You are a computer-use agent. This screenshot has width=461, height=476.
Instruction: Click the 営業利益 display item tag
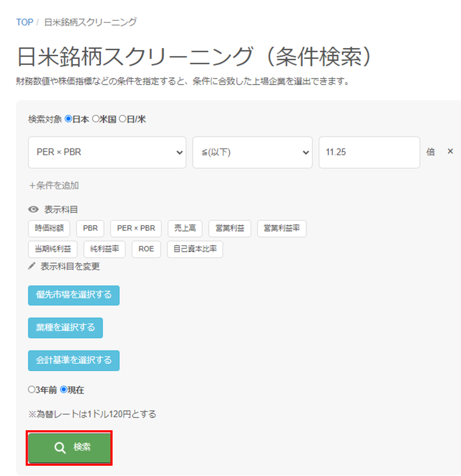[230, 228]
